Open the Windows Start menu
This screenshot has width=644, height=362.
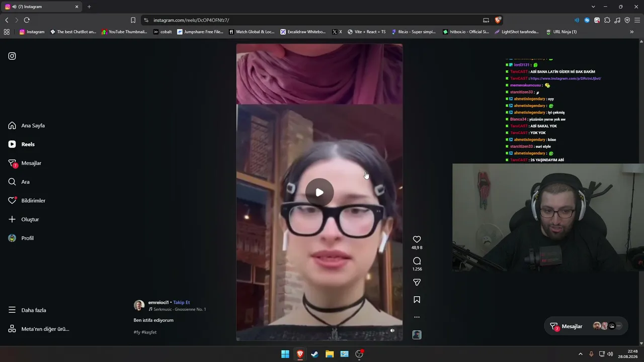(x=285, y=354)
